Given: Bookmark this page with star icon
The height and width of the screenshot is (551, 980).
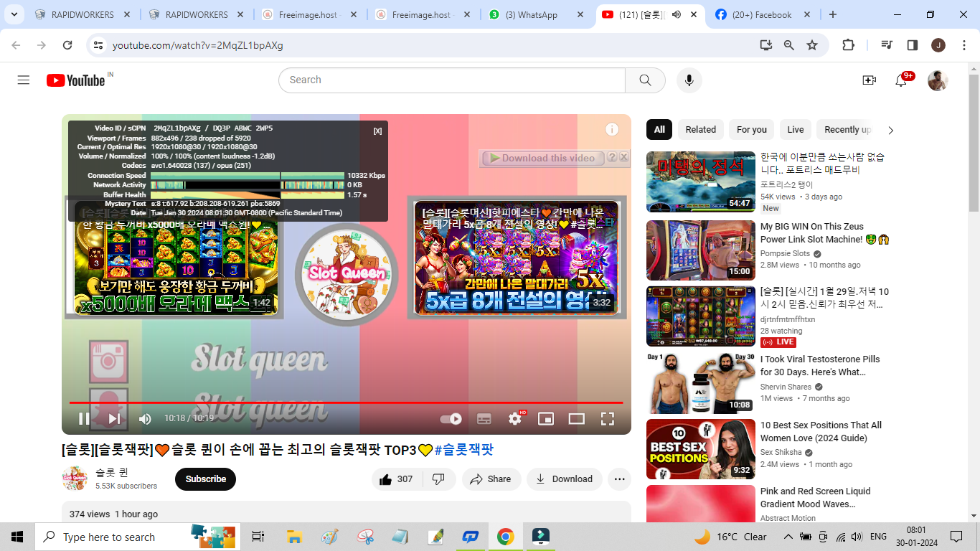Looking at the screenshot, I should click(812, 45).
